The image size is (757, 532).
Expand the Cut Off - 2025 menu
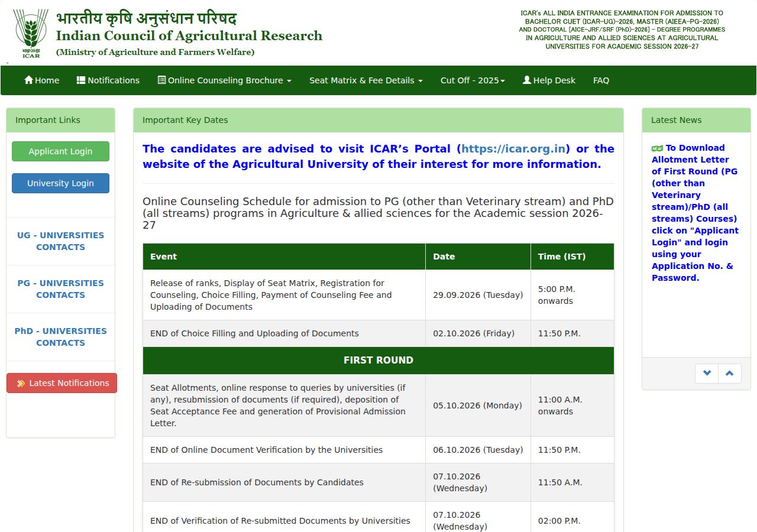(x=473, y=80)
